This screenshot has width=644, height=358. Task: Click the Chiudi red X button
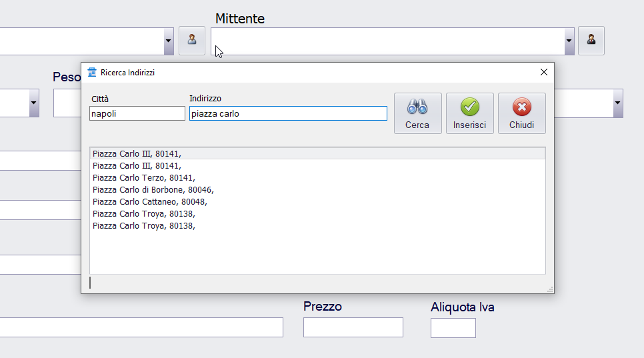click(x=521, y=113)
